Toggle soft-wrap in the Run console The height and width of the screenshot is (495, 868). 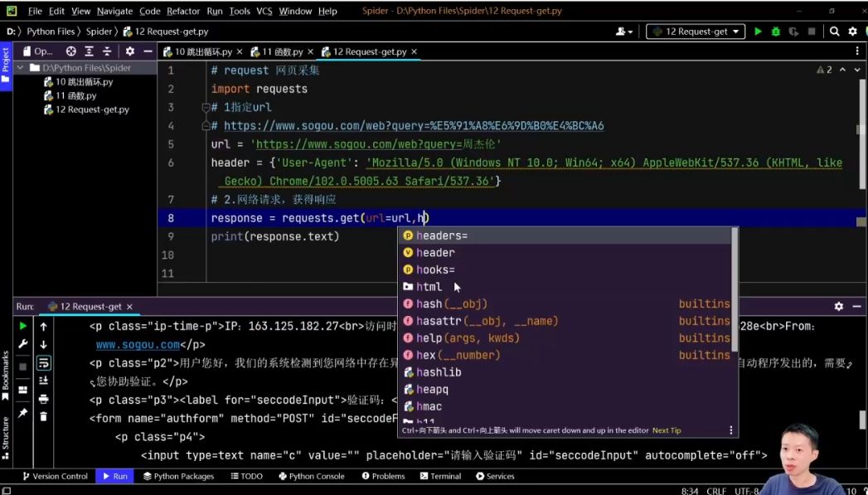(x=43, y=363)
